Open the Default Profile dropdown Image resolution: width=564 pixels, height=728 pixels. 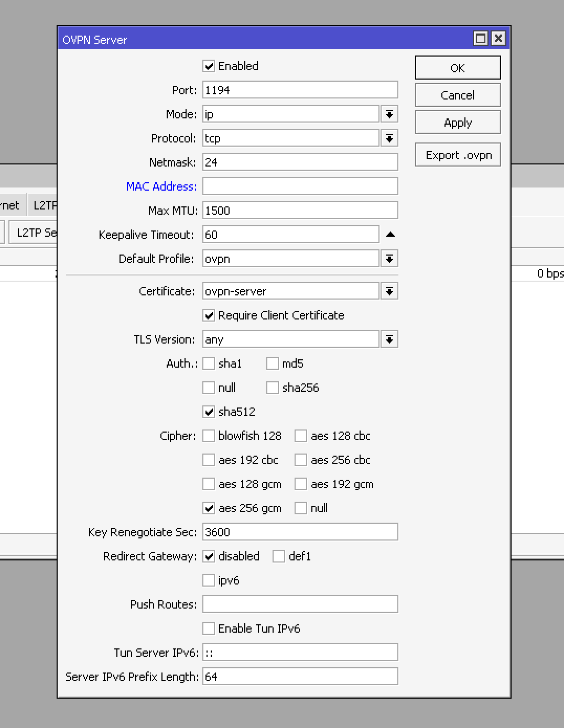389,258
